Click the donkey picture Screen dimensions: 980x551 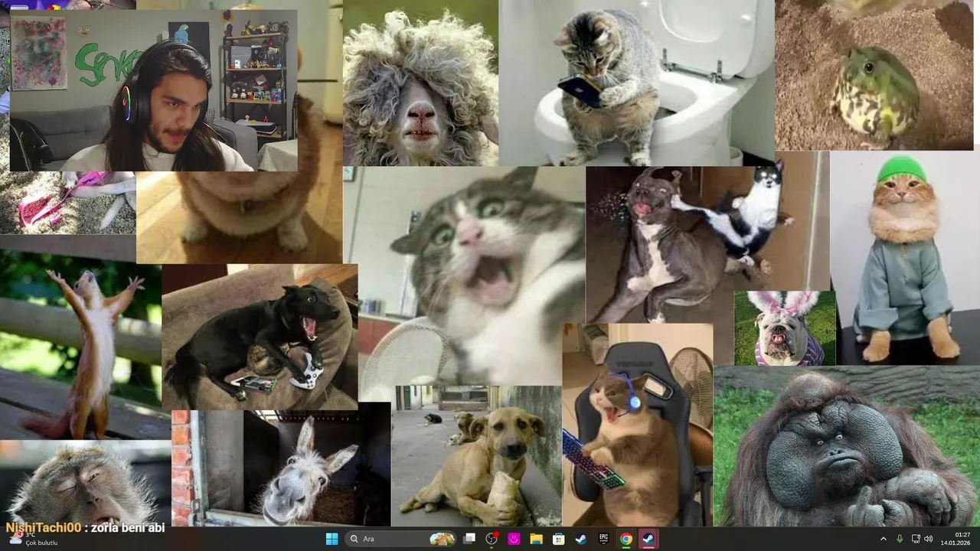(x=281, y=468)
